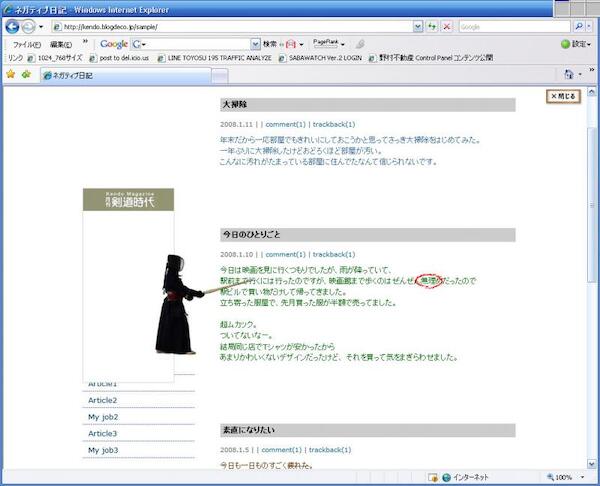Click the Google toolbar logo
Viewport: 600px width, 486px height.
tap(114, 44)
